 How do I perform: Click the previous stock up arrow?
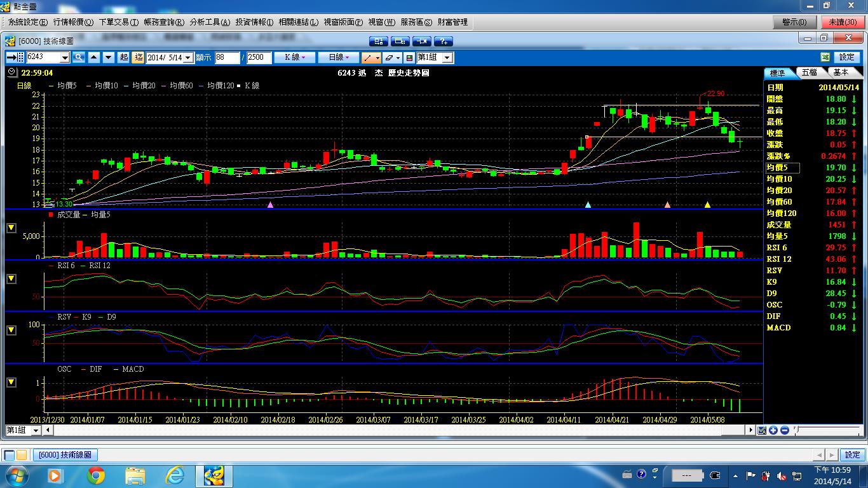[94, 57]
